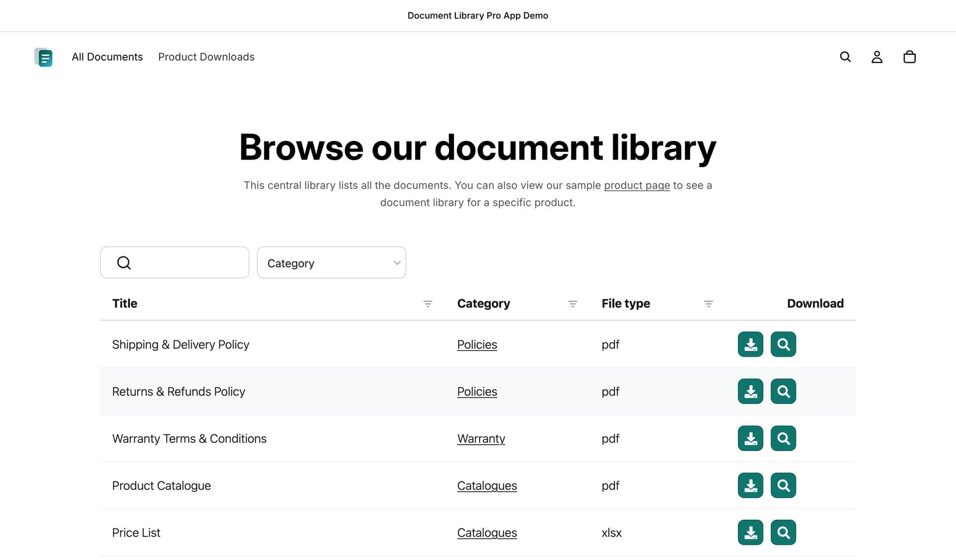Click 'pdf' in the Warranty Terms row
The height and width of the screenshot is (560, 956).
(x=610, y=439)
